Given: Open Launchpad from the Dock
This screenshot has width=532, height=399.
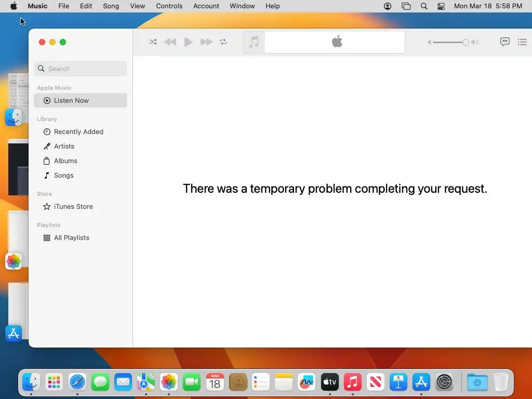Looking at the screenshot, I should [x=54, y=382].
